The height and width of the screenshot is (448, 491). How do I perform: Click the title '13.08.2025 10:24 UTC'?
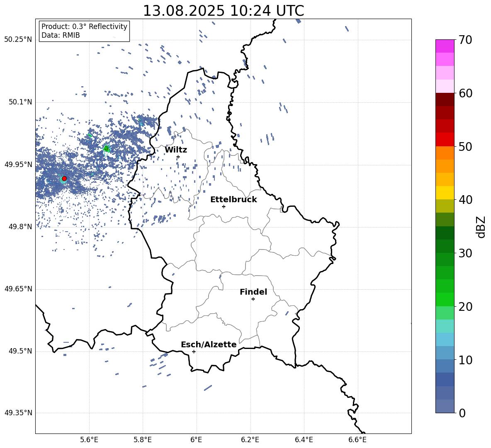tap(223, 11)
